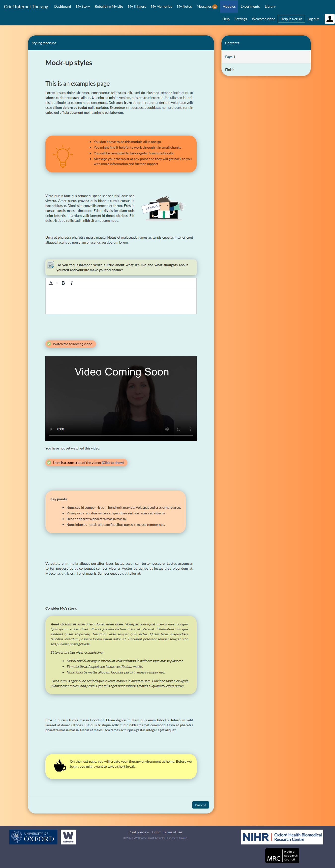The width and height of the screenshot is (335, 868).
Task: Open the text color dropdown arrow
Action: pos(57,283)
